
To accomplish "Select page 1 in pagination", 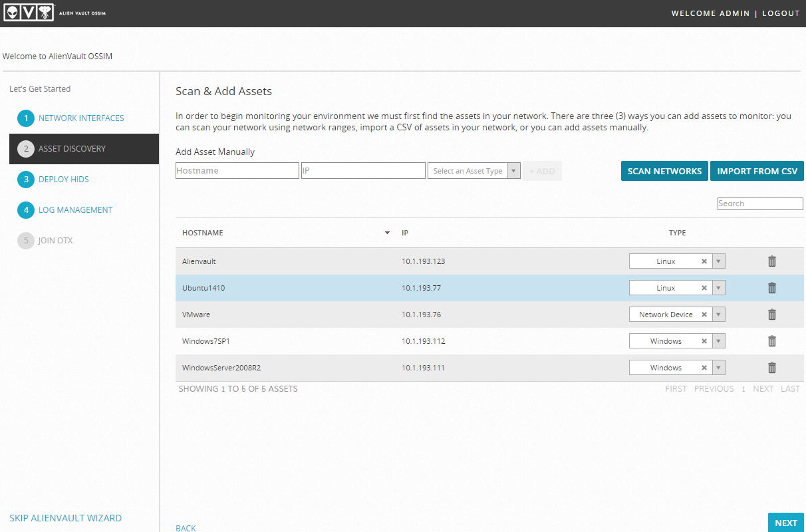I will (743, 389).
